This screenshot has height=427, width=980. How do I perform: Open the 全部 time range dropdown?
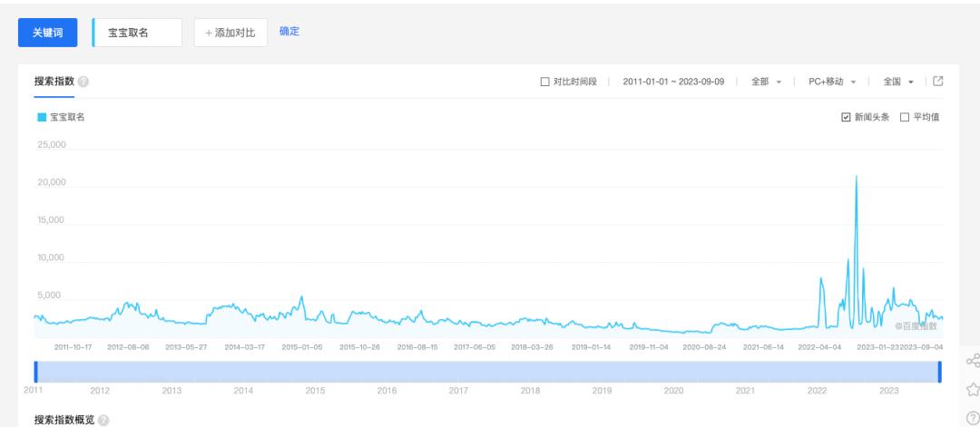[x=767, y=82]
